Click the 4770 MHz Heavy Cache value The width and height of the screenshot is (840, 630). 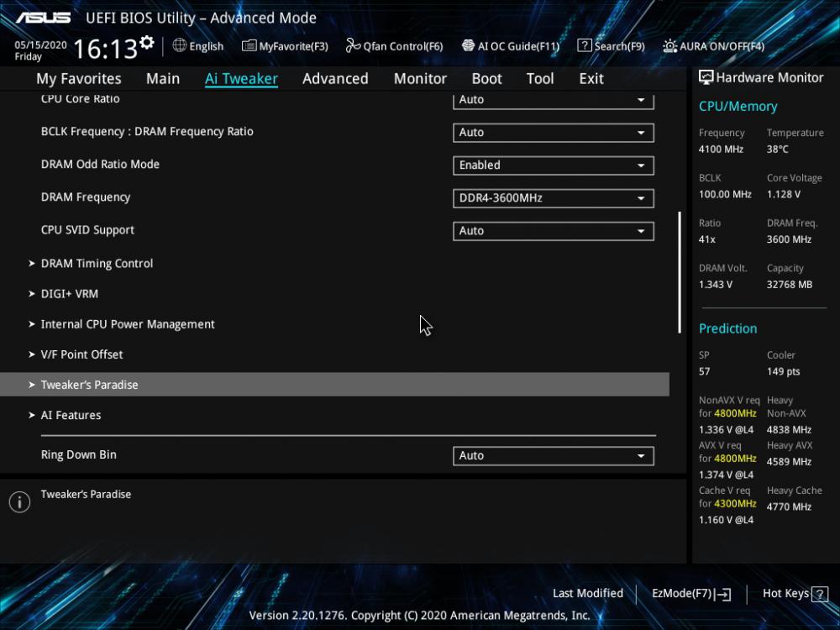click(x=789, y=507)
